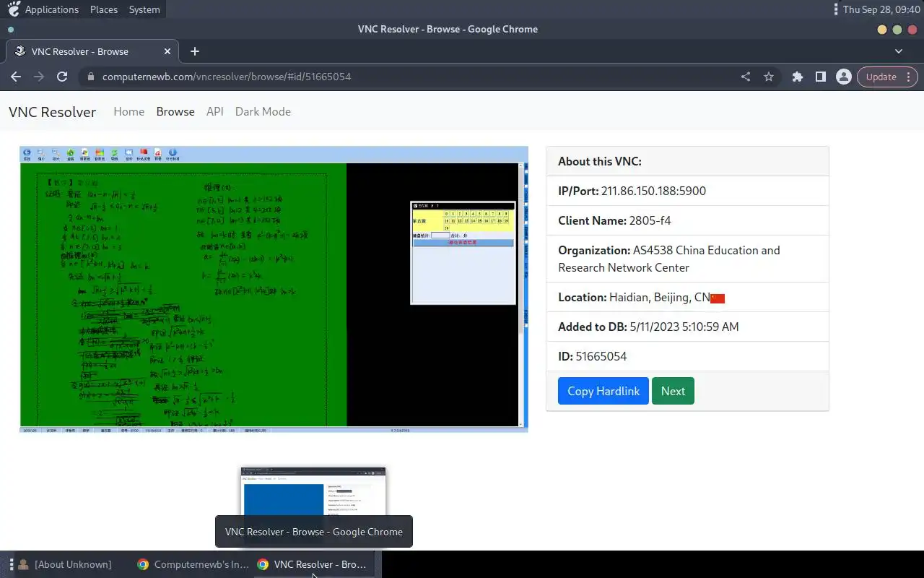Click the Copy Hardlink button
The image size is (924, 578).
pos(603,391)
